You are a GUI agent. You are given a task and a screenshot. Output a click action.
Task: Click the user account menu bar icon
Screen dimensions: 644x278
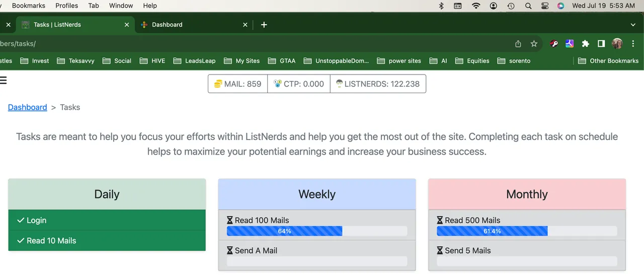[494, 6]
